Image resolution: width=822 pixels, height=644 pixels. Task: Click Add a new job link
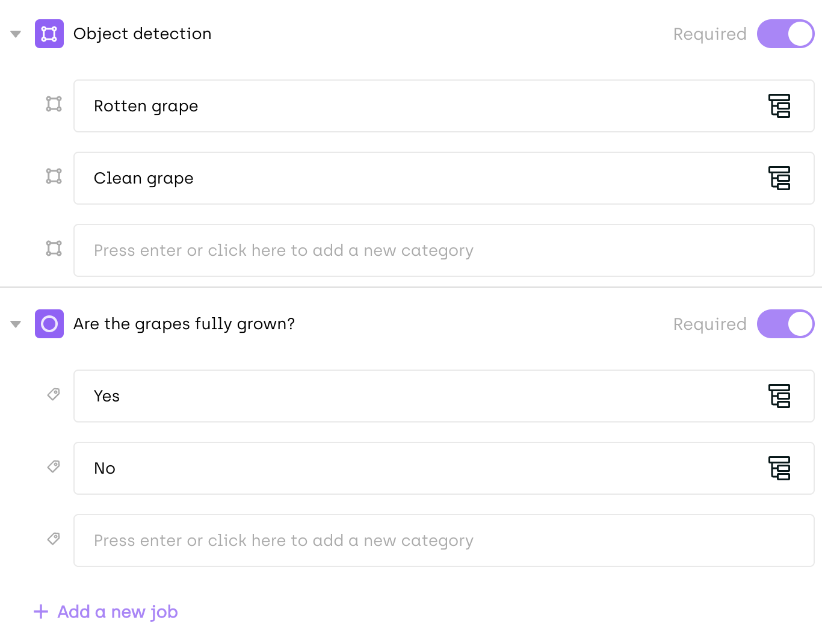(117, 612)
